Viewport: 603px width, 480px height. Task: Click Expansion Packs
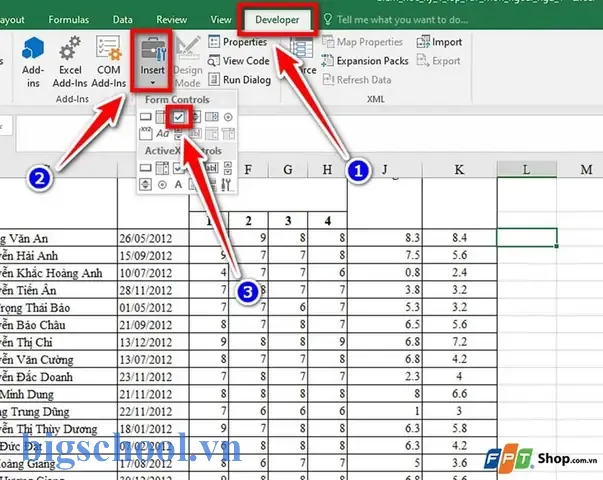point(365,61)
